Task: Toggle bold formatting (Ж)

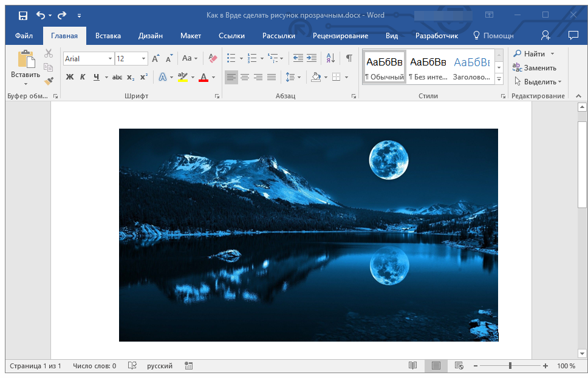Action: [69, 77]
